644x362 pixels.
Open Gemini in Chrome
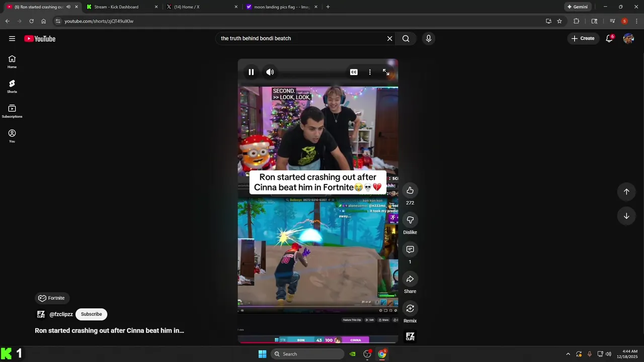pyautogui.click(x=578, y=7)
